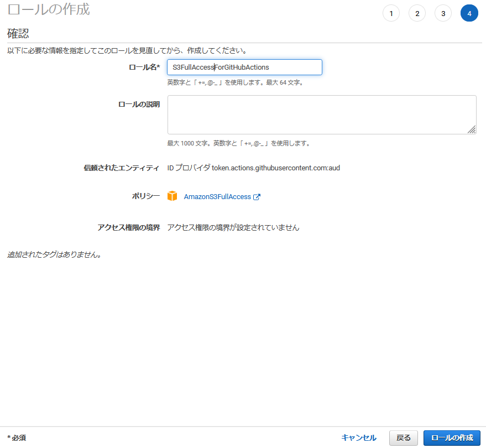The height and width of the screenshot is (448, 486).
Task: Click the role name input field
Action: pos(244,67)
